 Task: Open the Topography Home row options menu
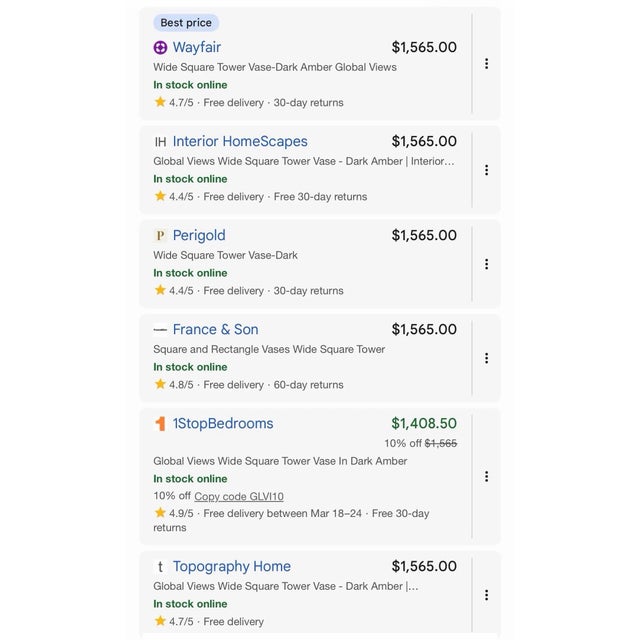pos(486,595)
